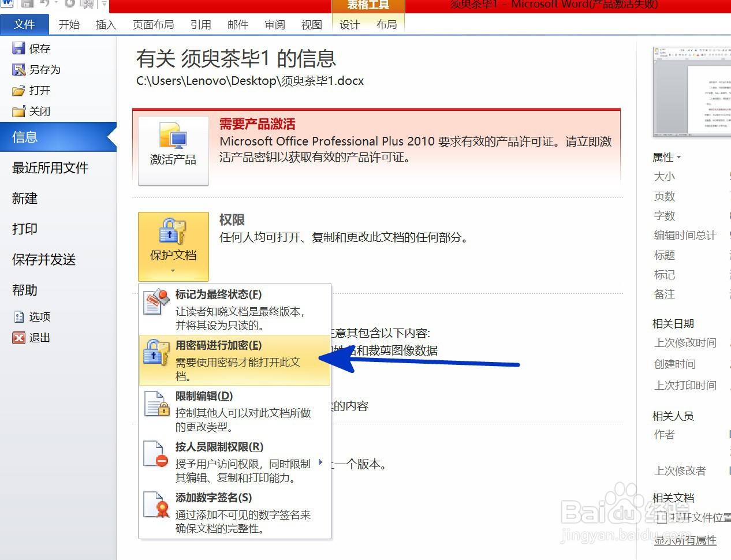Expand the 保护文档 dropdown arrow

pyautogui.click(x=173, y=271)
